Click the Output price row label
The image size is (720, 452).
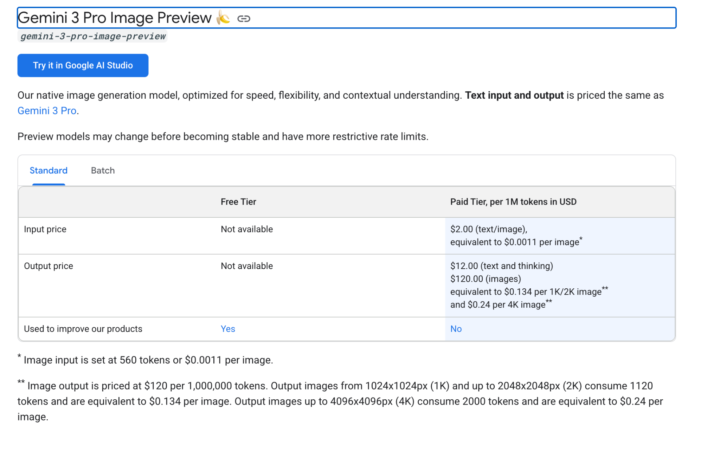(48, 266)
